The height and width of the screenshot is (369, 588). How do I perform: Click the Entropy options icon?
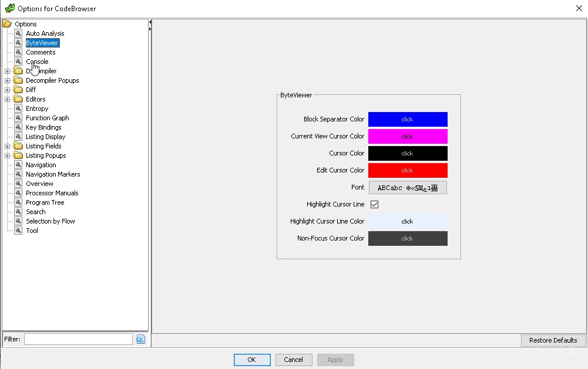point(18,109)
